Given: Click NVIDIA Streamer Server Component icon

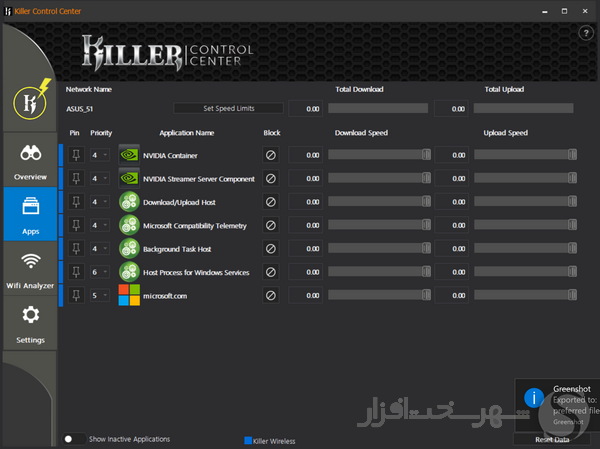Looking at the screenshot, I should coord(129,178).
